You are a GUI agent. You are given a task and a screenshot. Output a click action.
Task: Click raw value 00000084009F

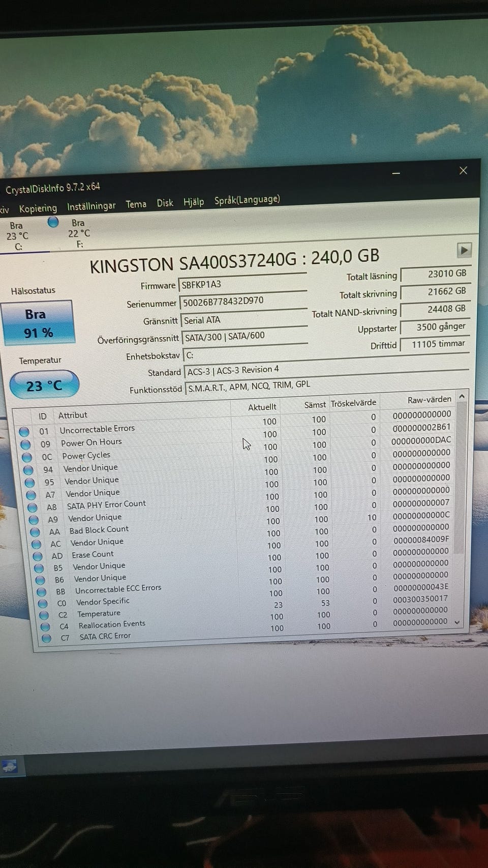click(x=421, y=539)
